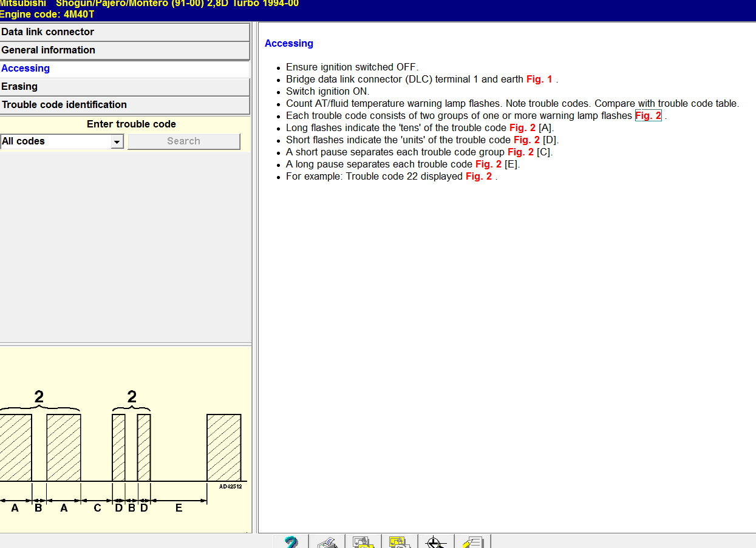Select the Accessing section
This screenshot has width=756, height=548.
(x=124, y=69)
